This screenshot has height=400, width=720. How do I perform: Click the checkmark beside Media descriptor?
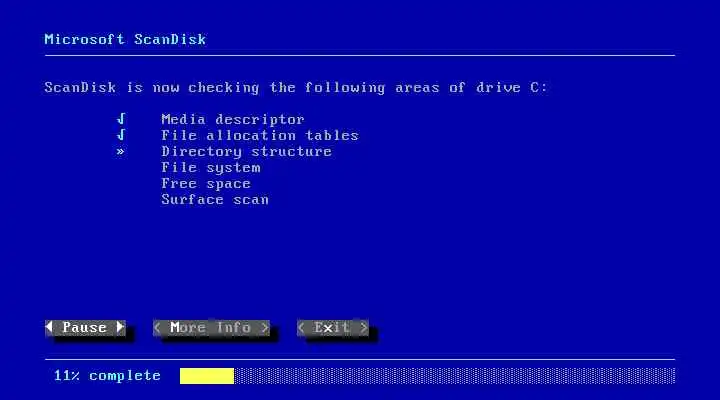[x=121, y=119]
